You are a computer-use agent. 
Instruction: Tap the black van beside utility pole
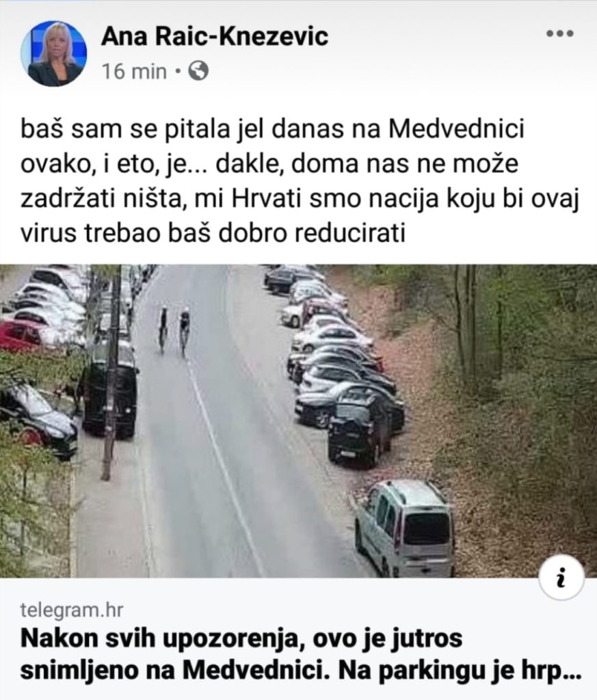tap(111, 399)
